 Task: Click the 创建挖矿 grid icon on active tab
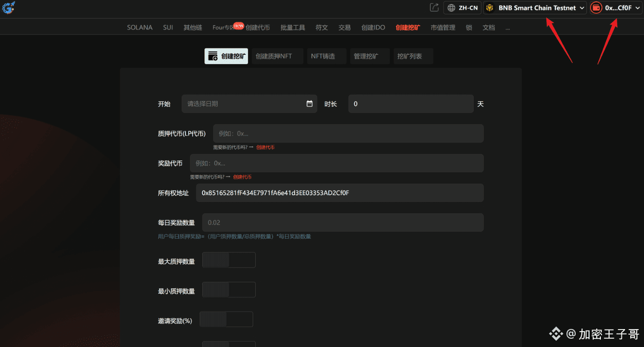click(213, 56)
